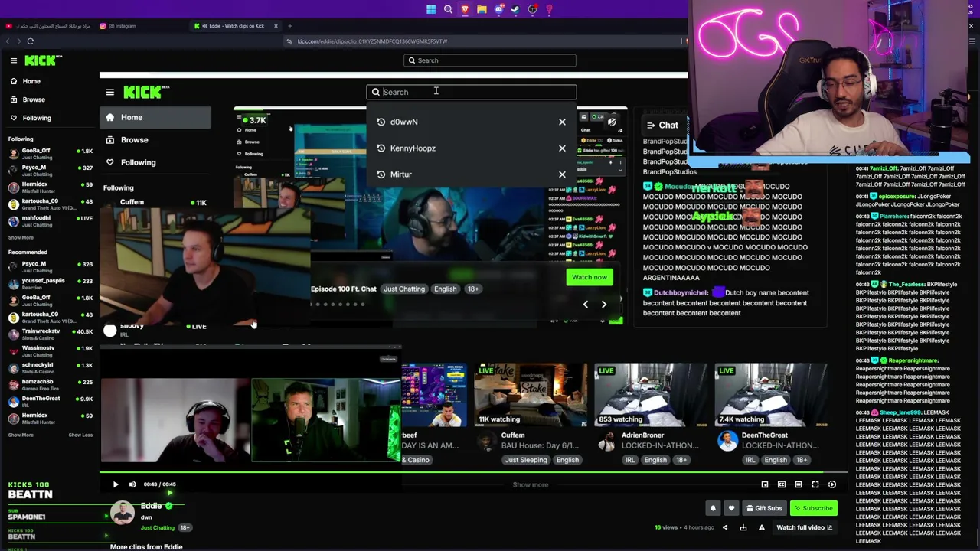Open Watch full video link
Screen dimensions: 980x551
click(x=804, y=527)
